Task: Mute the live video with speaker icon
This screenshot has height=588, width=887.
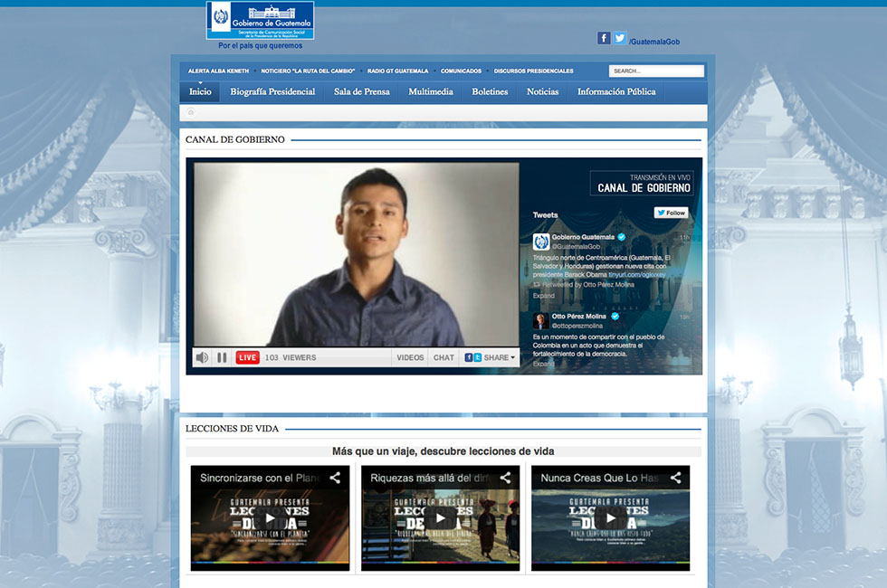Action: 202,357
